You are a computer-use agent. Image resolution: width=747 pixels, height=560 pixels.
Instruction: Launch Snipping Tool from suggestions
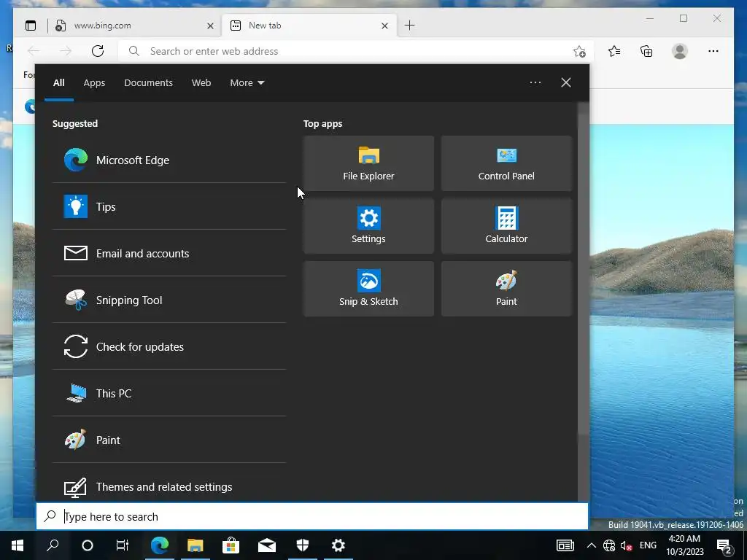[169, 300]
